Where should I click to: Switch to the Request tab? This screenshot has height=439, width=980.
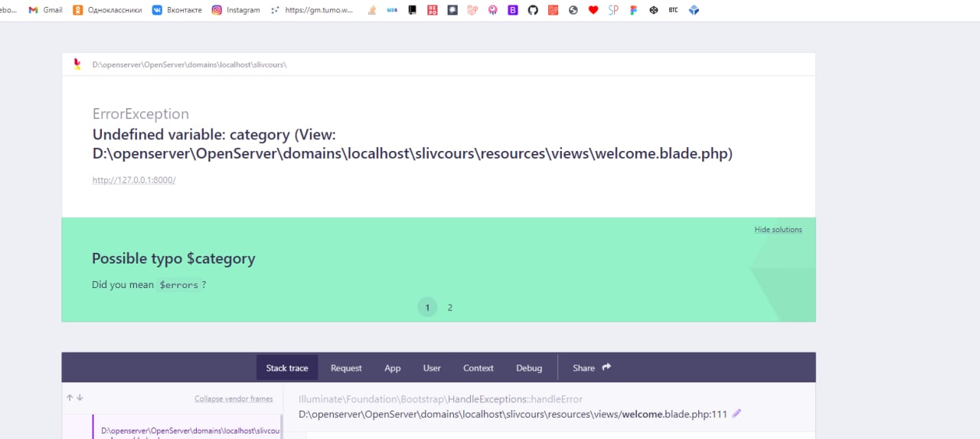346,368
